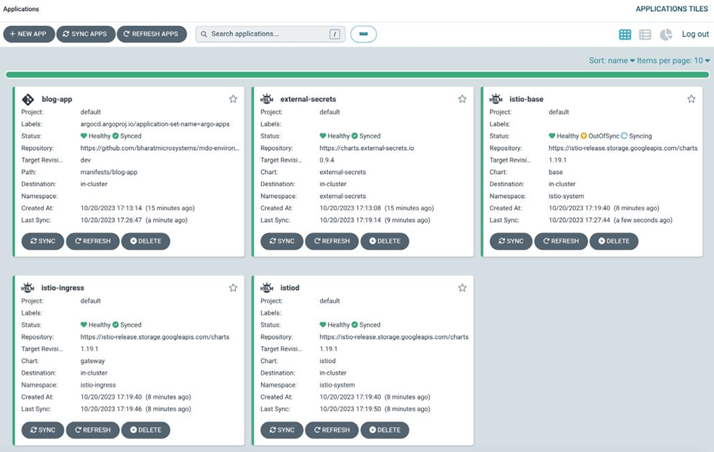Click the Healthy heart icon on istiod
The width and height of the screenshot is (714, 452).
[x=323, y=325]
